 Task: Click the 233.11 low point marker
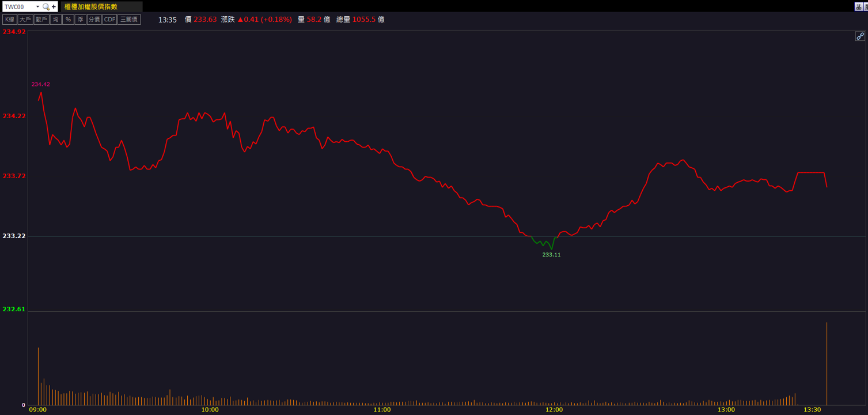pyautogui.click(x=551, y=254)
